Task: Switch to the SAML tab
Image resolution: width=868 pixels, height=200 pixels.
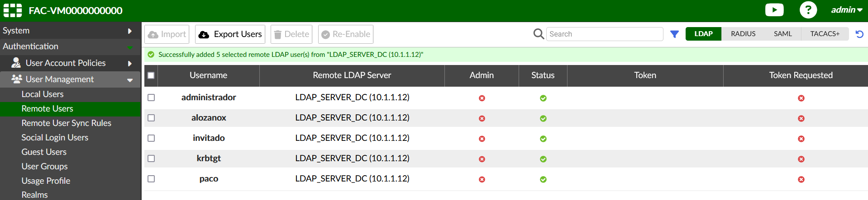Action: [782, 34]
